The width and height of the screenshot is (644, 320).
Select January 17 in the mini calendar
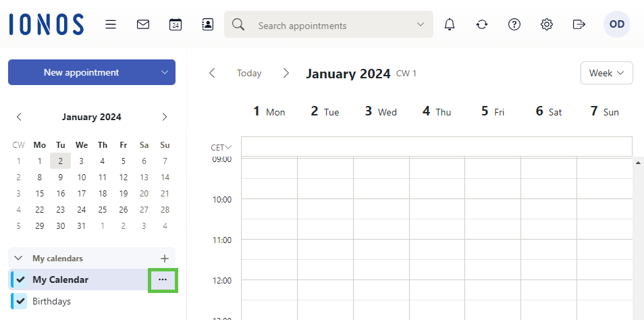tap(82, 193)
